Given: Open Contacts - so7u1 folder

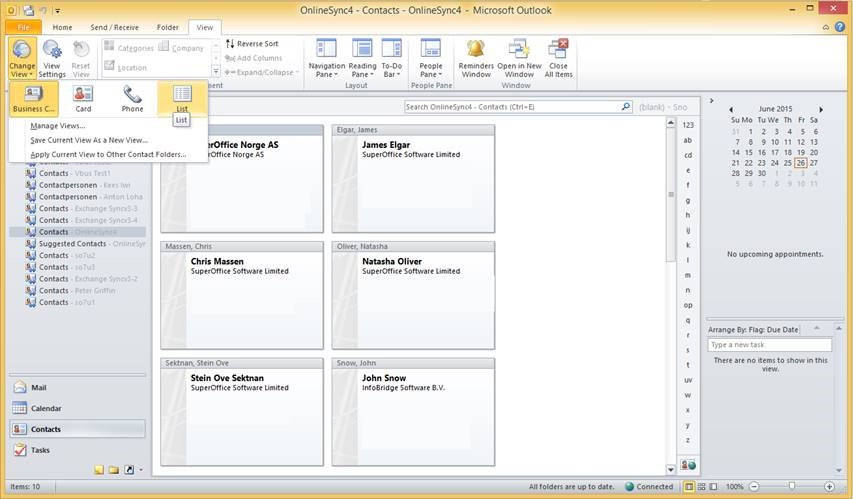Looking at the screenshot, I should tap(60, 302).
